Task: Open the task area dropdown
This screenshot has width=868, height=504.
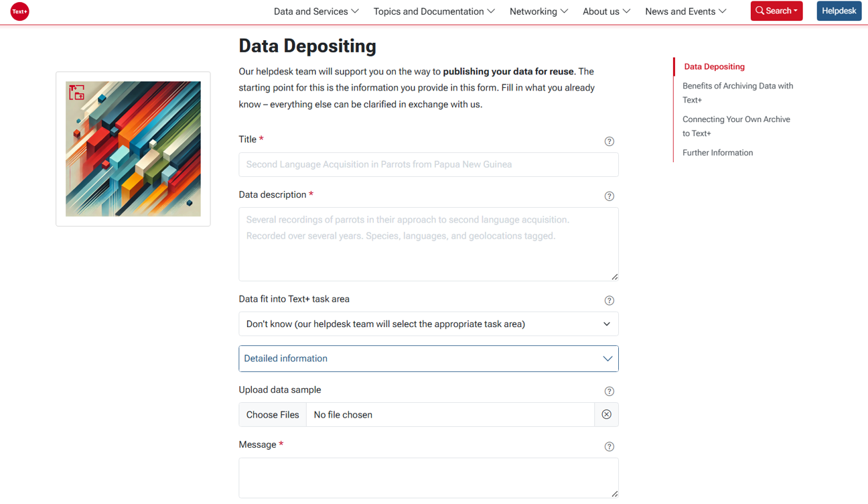Action: [429, 324]
